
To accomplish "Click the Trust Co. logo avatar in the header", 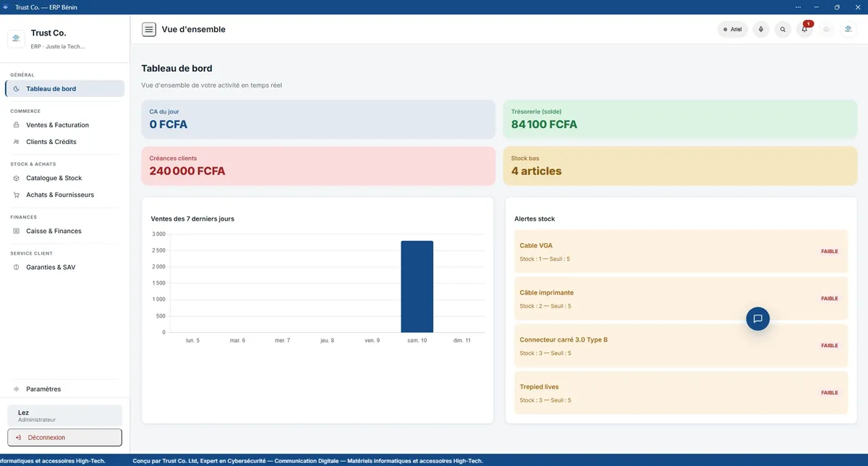I will click(x=848, y=30).
